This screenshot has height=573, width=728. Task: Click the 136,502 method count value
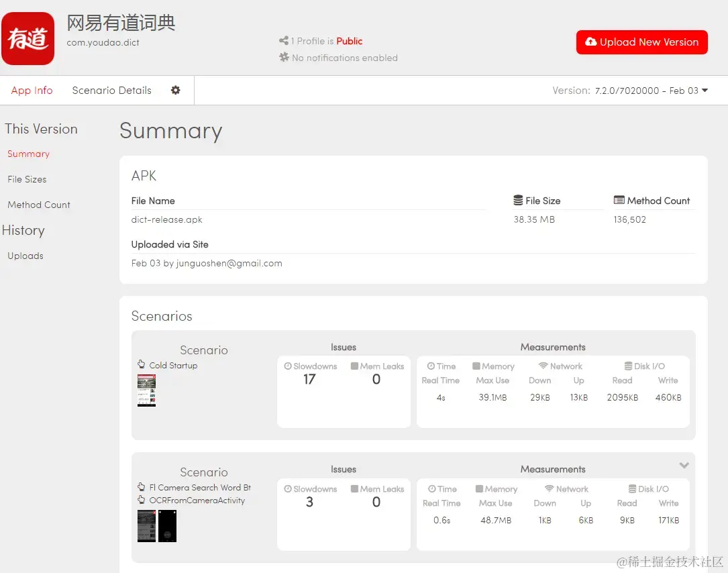pyautogui.click(x=629, y=219)
